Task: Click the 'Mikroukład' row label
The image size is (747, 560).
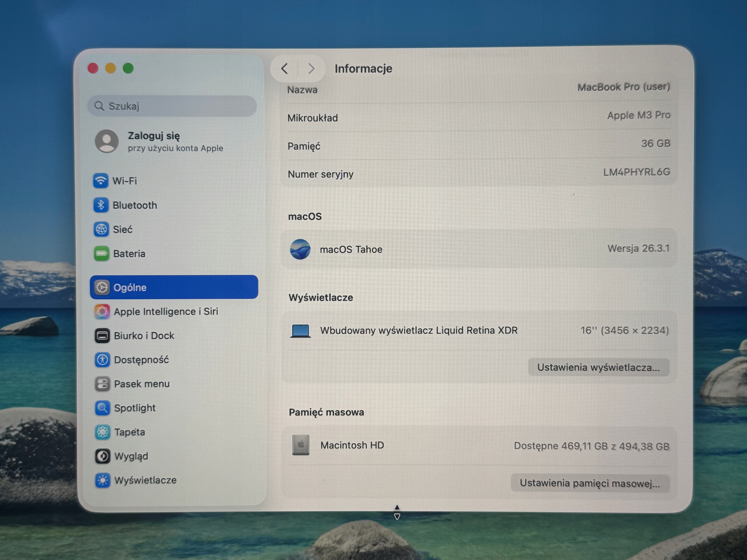Action: click(x=313, y=118)
